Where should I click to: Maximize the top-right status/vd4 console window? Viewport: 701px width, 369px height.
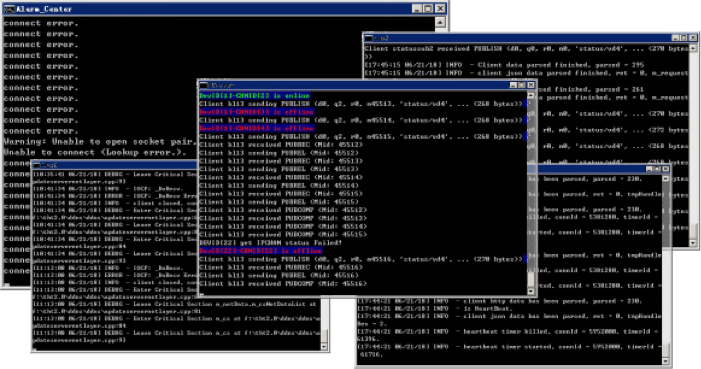click(684, 38)
